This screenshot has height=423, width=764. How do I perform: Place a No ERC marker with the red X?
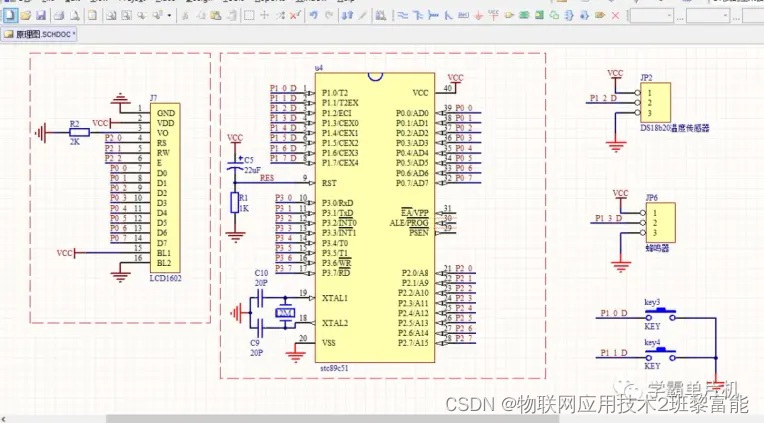(615, 16)
